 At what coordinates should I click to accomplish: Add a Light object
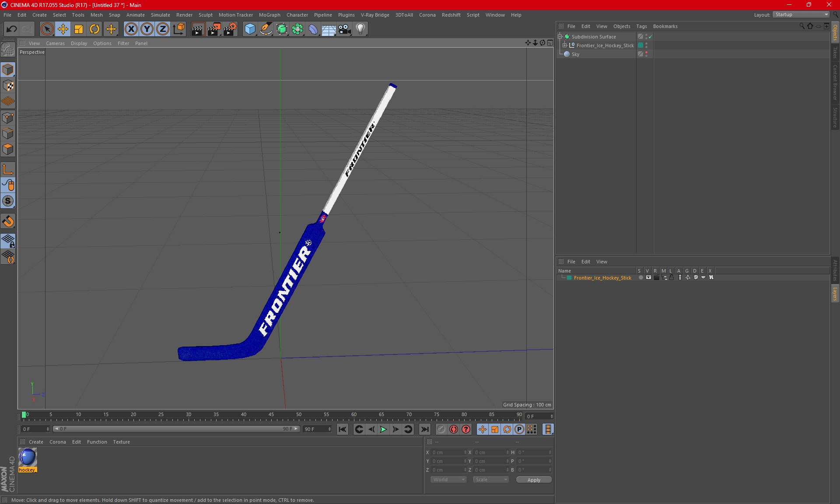[x=360, y=29]
